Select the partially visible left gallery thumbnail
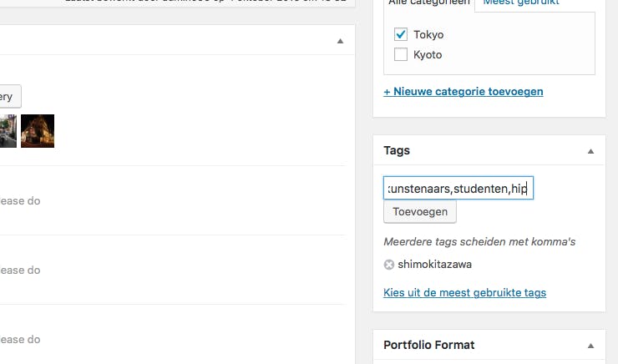The height and width of the screenshot is (364, 618). pos(8,131)
